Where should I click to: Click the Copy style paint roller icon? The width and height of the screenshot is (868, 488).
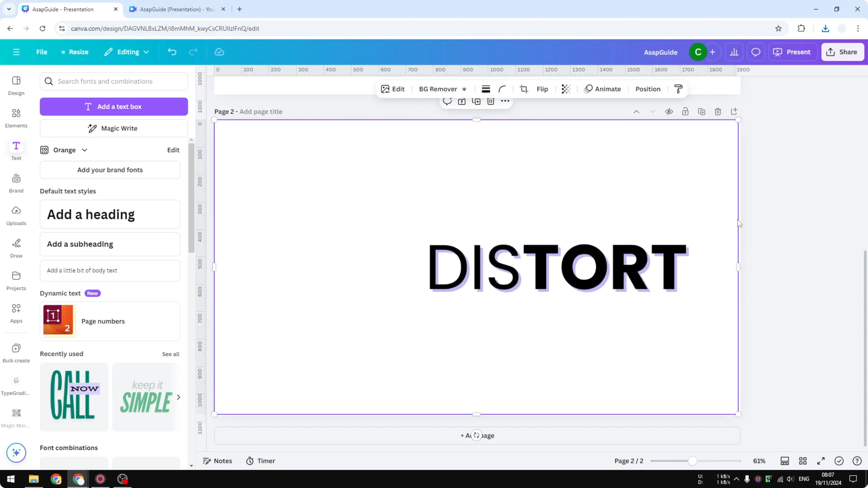click(x=678, y=89)
